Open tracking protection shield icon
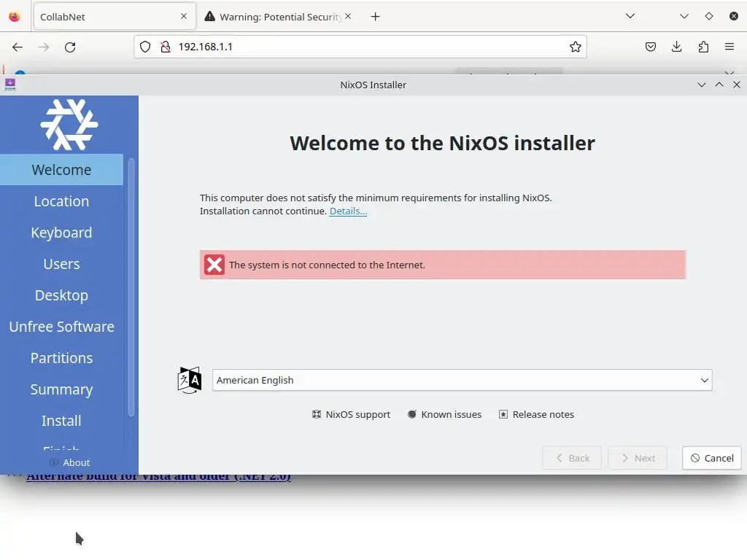This screenshot has width=747, height=560. tap(145, 47)
